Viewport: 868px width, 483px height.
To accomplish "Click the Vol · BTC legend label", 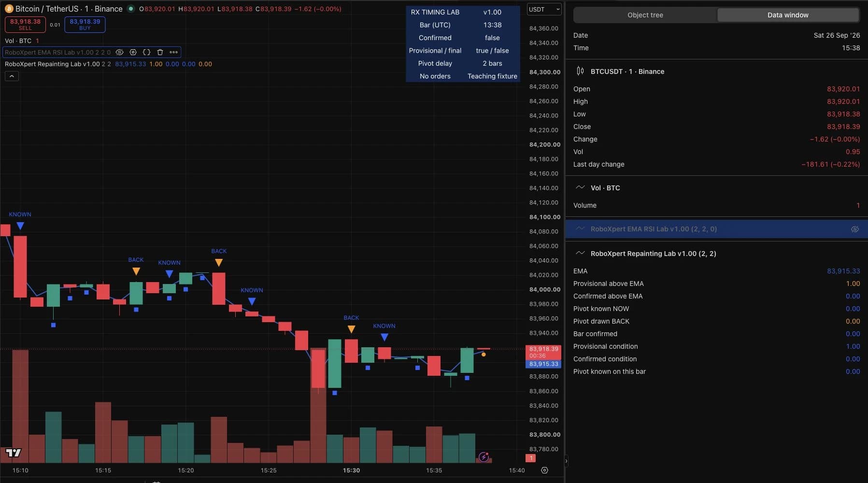I will 18,41.
